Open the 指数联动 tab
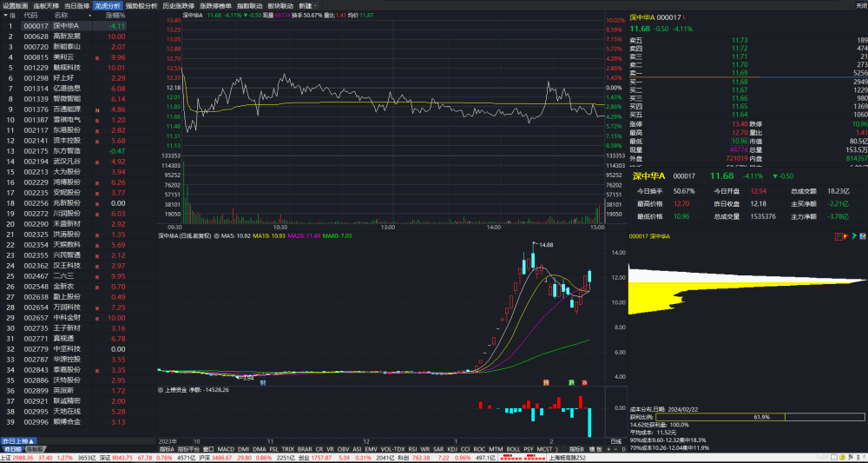The image size is (868, 463). (250, 5)
